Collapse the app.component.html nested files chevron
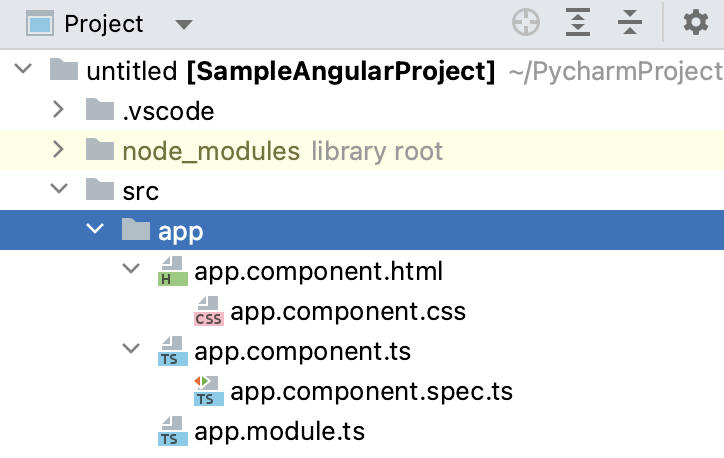 point(131,271)
